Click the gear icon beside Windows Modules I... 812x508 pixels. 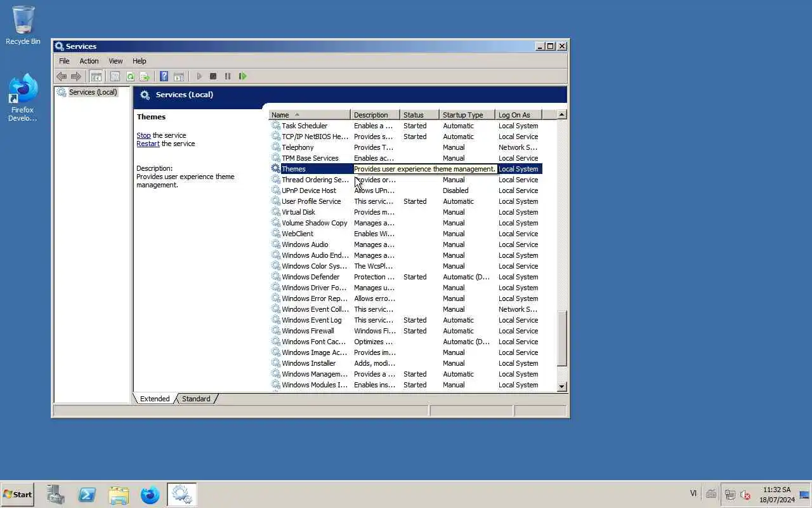coord(275,385)
